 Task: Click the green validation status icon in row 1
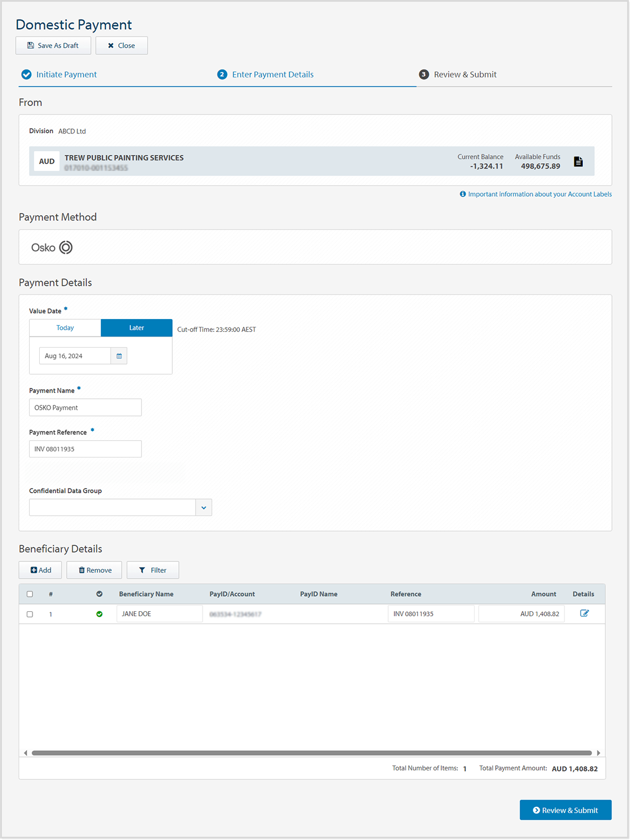[99, 614]
